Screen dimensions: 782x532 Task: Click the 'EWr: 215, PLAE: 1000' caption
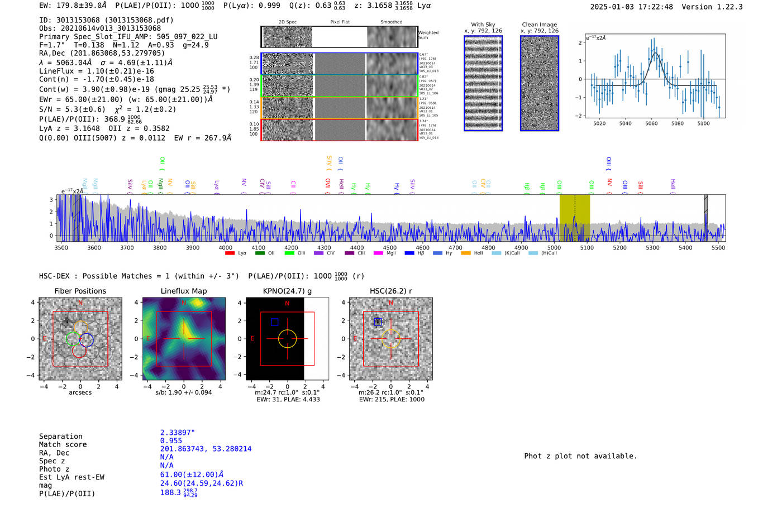[x=392, y=400]
